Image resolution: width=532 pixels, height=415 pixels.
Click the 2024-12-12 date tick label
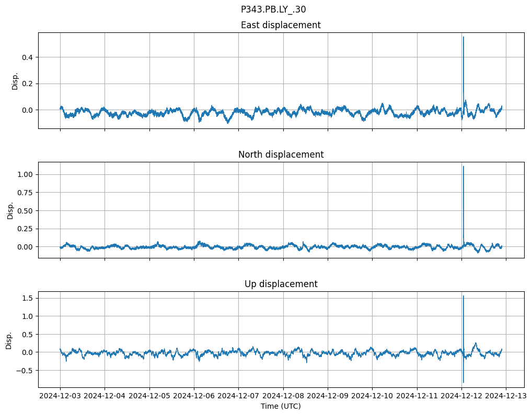click(x=461, y=396)
